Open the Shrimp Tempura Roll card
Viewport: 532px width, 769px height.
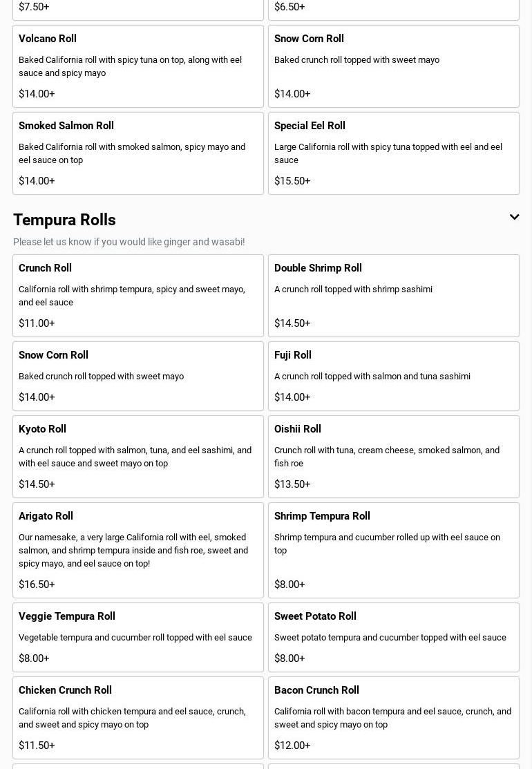[394, 550]
